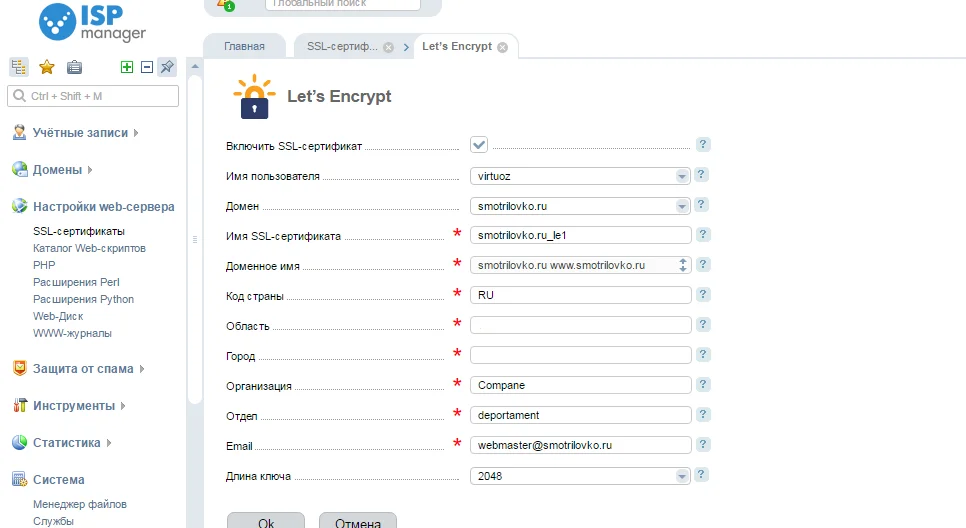Open the menu tree view icon
966x528 pixels.
pyautogui.click(x=19, y=67)
